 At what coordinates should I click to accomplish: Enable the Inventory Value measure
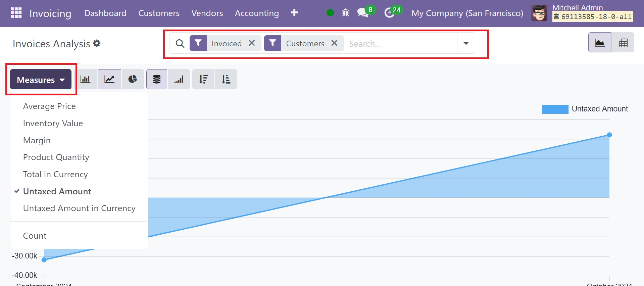pyautogui.click(x=79, y=123)
